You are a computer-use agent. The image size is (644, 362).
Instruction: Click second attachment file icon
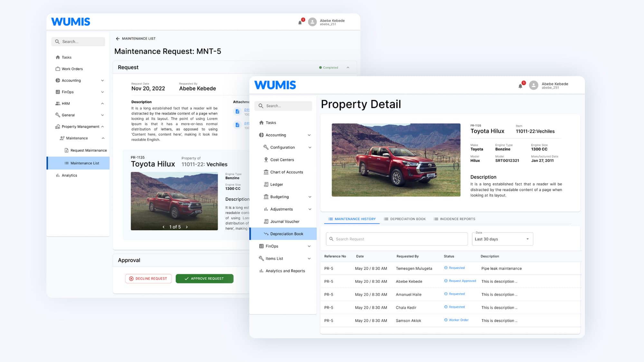[x=237, y=125]
